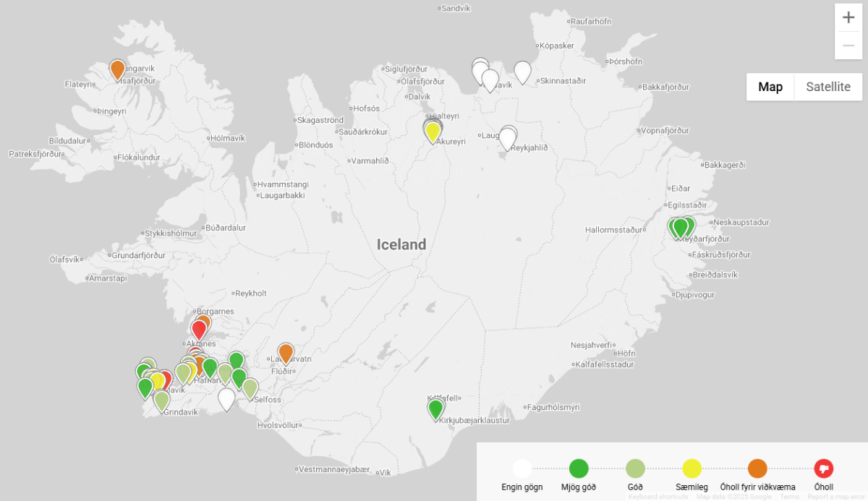The width and height of the screenshot is (868, 501).
Task: Zoom out with the minus button
Action: pos(848,46)
